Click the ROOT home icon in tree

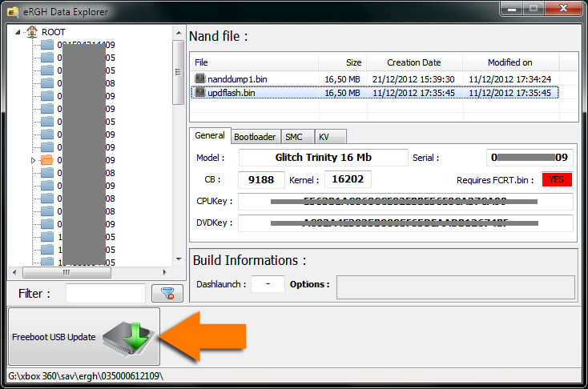(x=32, y=32)
